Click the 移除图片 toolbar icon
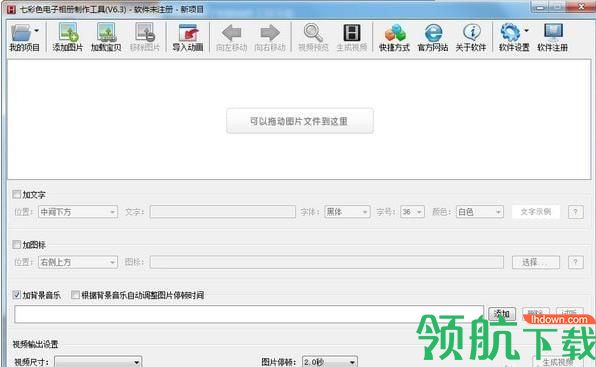 (x=145, y=32)
